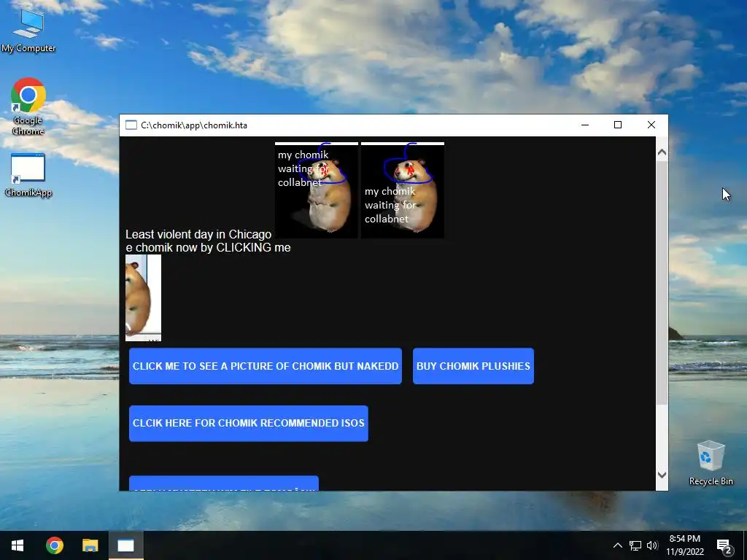Launch Chrome from the taskbar

point(54,545)
